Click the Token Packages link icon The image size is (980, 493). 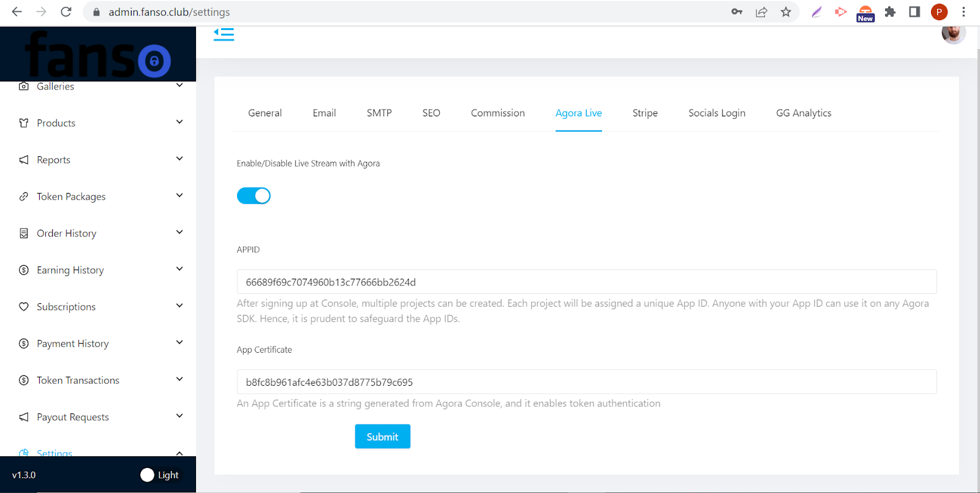pyautogui.click(x=24, y=197)
